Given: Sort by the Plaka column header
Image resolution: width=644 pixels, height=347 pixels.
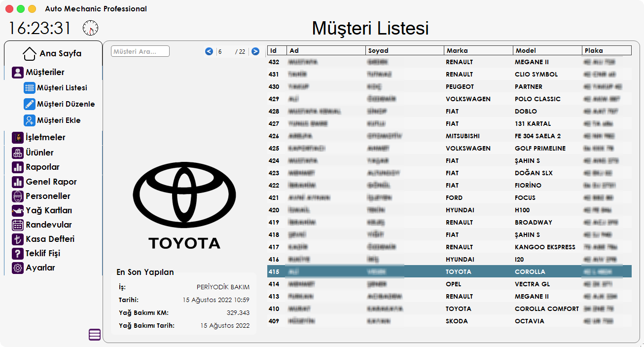Looking at the screenshot, I should point(607,50).
